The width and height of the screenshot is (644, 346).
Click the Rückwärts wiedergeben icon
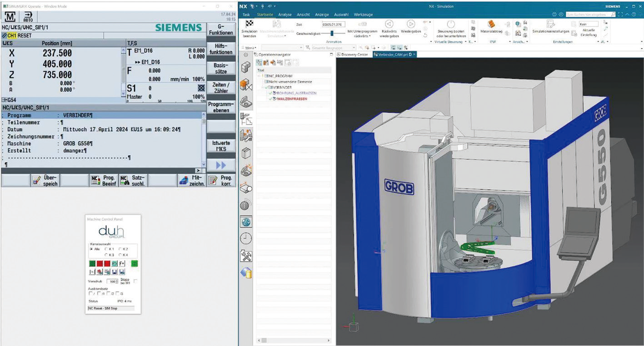click(x=389, y=24)
